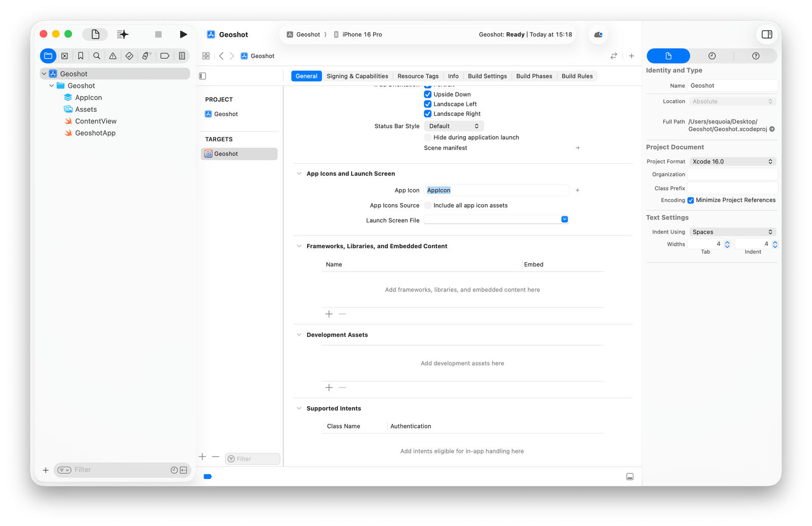The height and width of the screenshot is (526, 812).
Task: Switch to the Build Settings tab
Action: click(x=487, y=76)
